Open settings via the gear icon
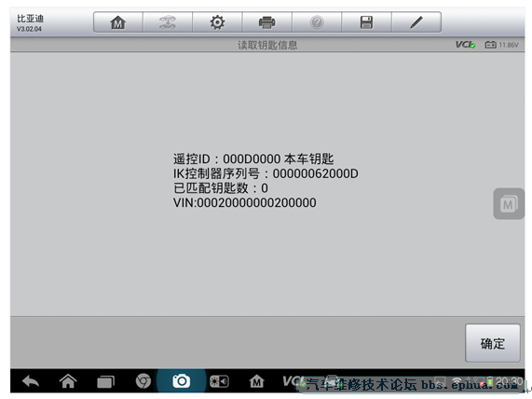Viewport: 532px width, 399px height. click(x=217, y=22)
